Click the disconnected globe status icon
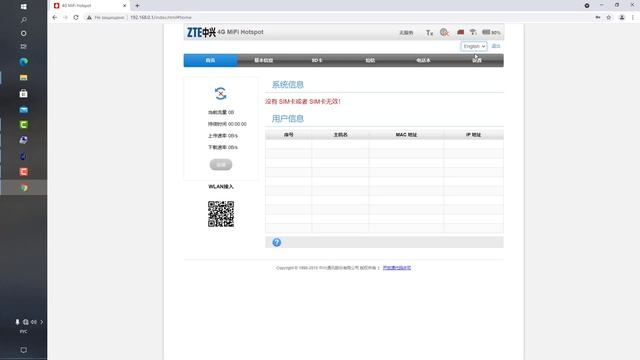 tap(444, 32)
